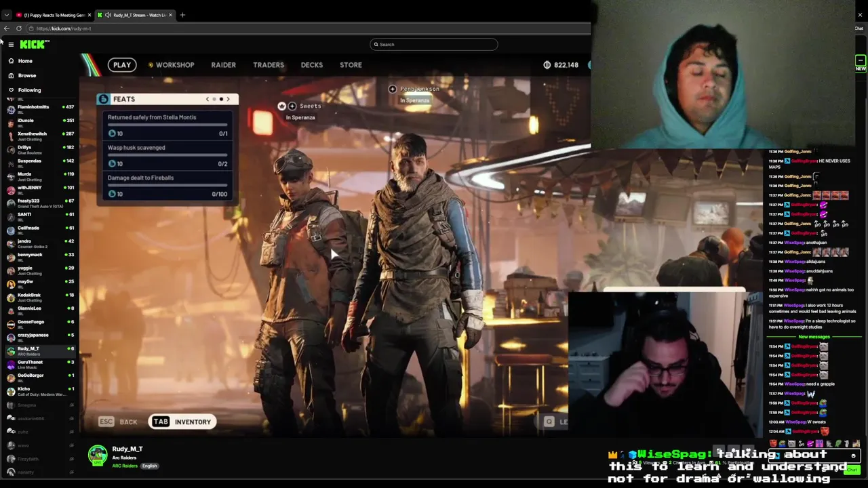Go to Home in Kick sidebar
Image resolution: width=868 pixels, height=488 pixels.
tap(25, 61)
